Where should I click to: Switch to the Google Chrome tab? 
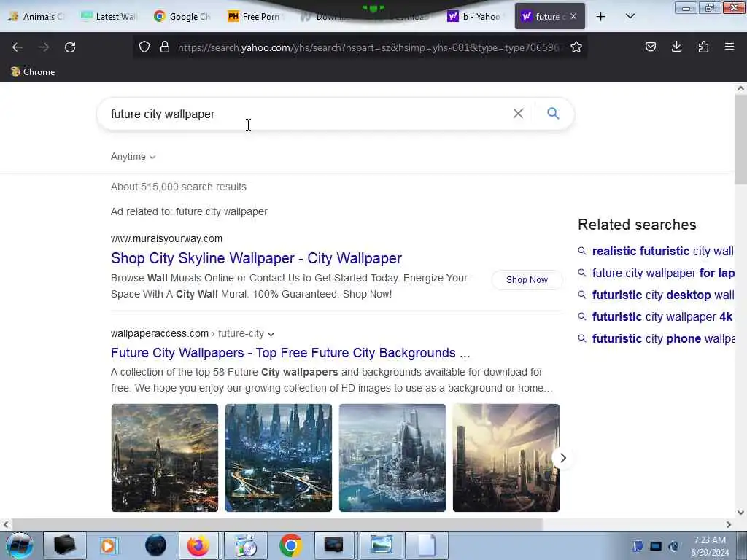[182, 17]
